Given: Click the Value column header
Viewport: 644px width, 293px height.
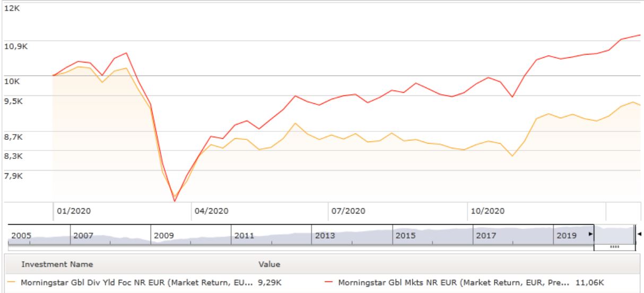Looking at the screenshot, I should point(269,264).
